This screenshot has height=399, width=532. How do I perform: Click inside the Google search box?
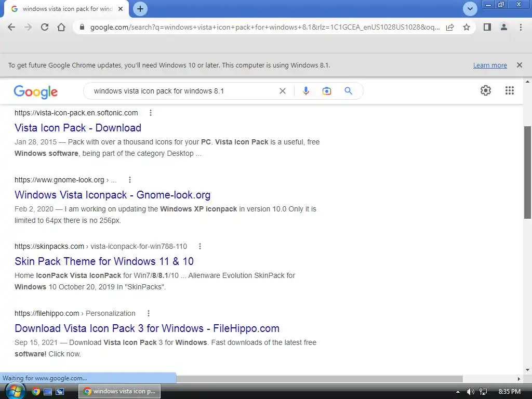tap(183, 91)
